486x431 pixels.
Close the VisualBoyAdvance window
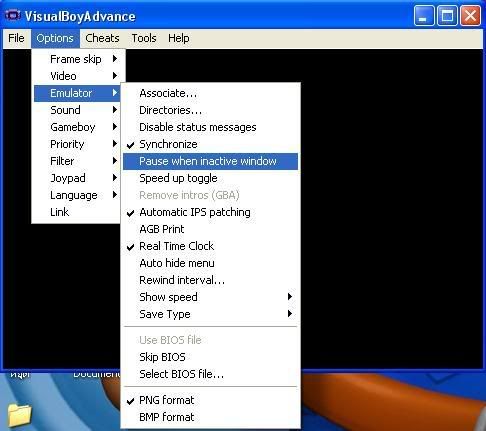(x=470, y=15)
